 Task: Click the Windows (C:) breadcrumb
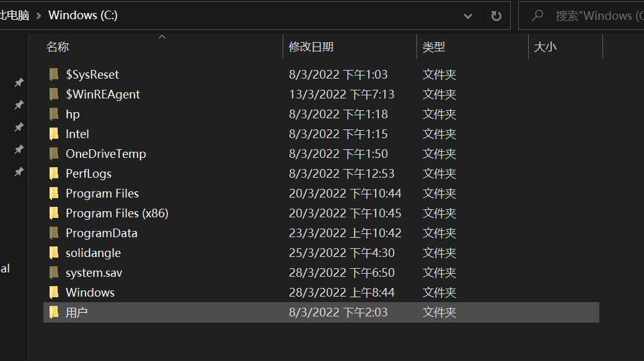pos(82,15)
